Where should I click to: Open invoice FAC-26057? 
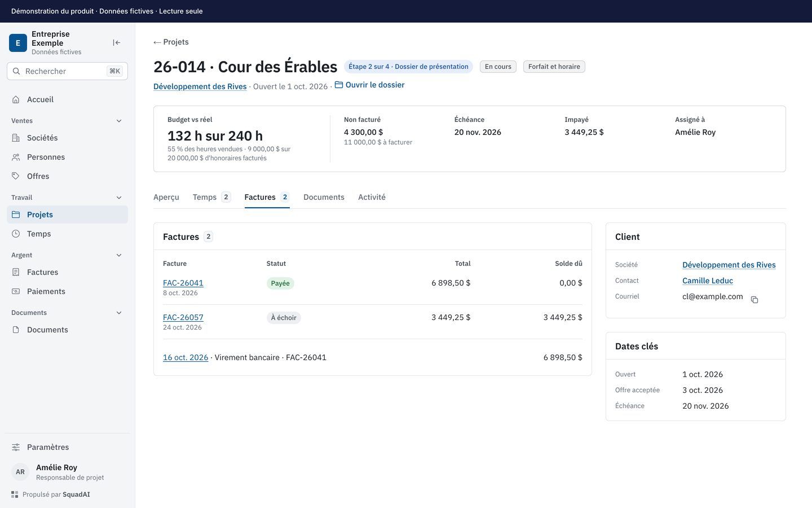click(x=183, y=317)
